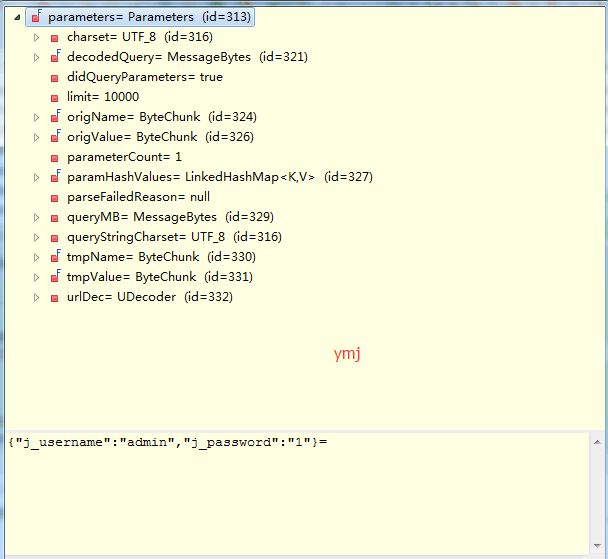The width and height of the screenshot is (608, 559).
Task: Click the charset field icon
Action: (x=55, y=38)
